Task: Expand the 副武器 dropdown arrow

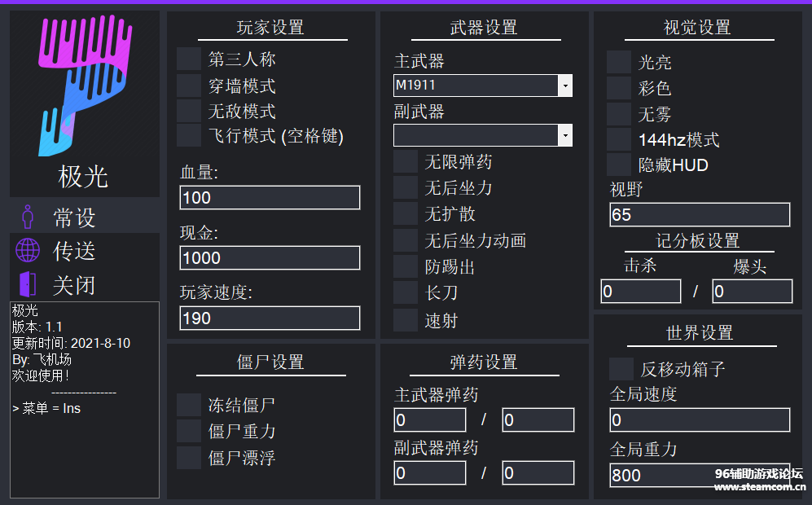Action: 565,135
